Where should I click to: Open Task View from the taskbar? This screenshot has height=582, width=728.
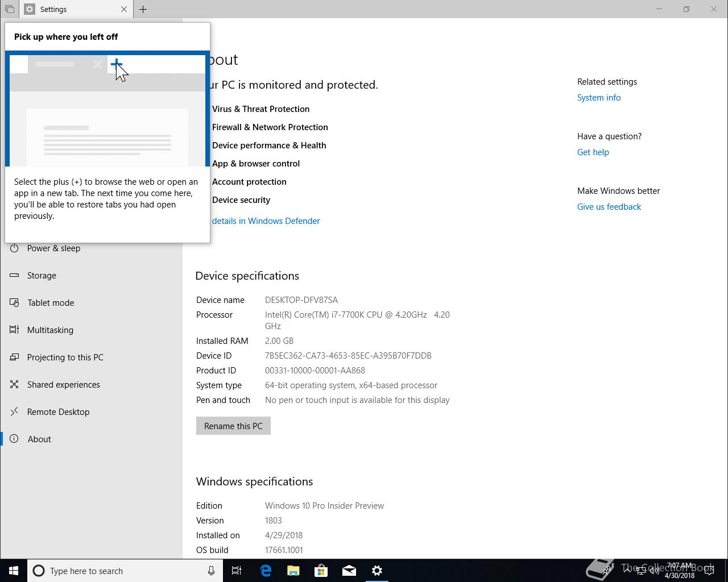coord(237,571)
